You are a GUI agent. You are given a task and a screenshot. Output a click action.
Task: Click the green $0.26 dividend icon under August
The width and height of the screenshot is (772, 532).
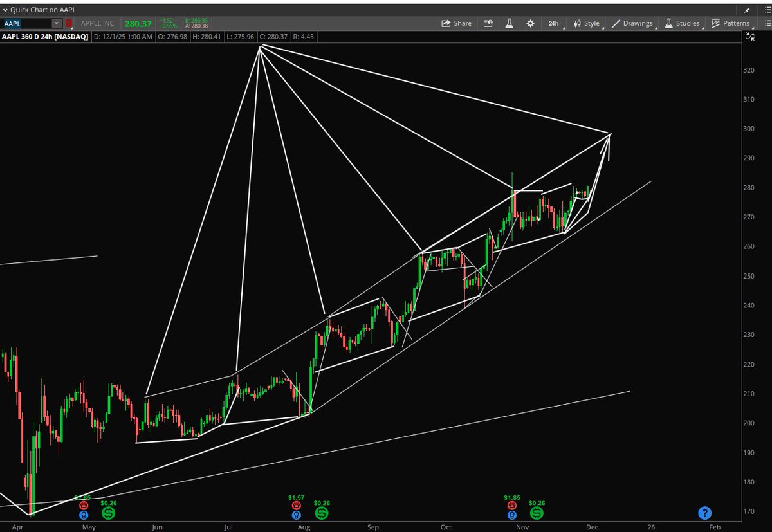[x=321, y=513]
